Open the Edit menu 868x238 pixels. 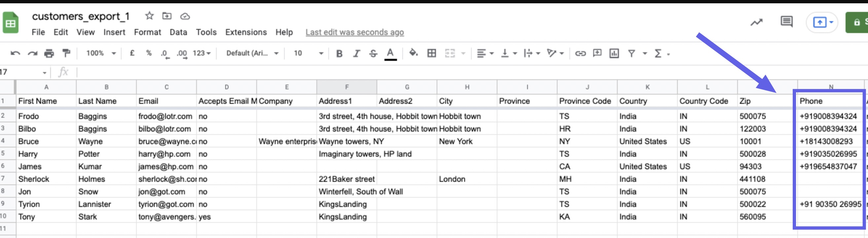pyautogui.click(x=61, y=32)
